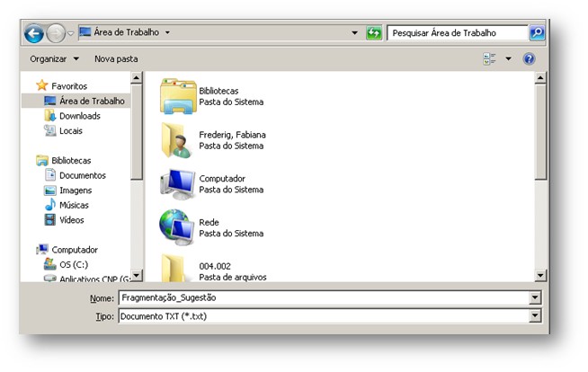The image size is (588, 372).
Task: Click file list scrollbar up arrow
Action: [x=540, y=77]
